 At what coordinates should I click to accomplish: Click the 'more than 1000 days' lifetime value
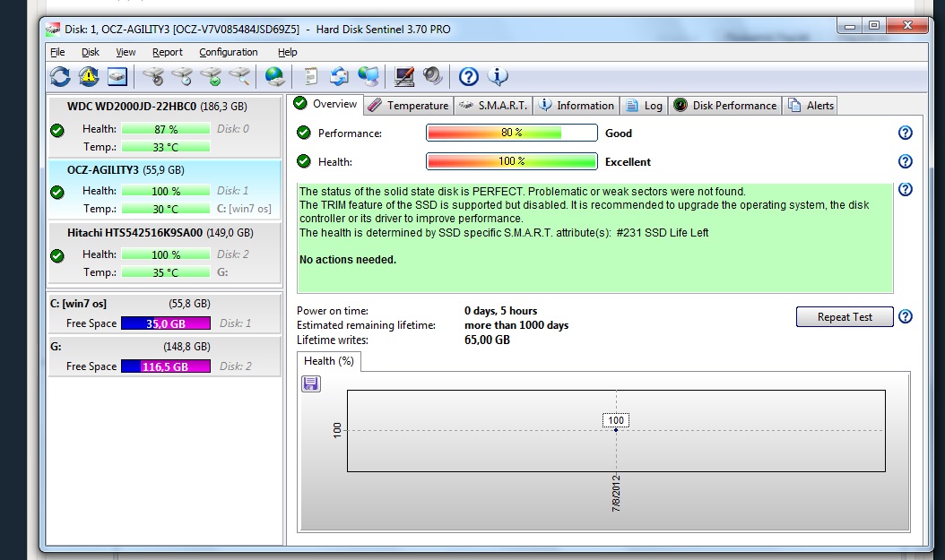click(516, 325)
